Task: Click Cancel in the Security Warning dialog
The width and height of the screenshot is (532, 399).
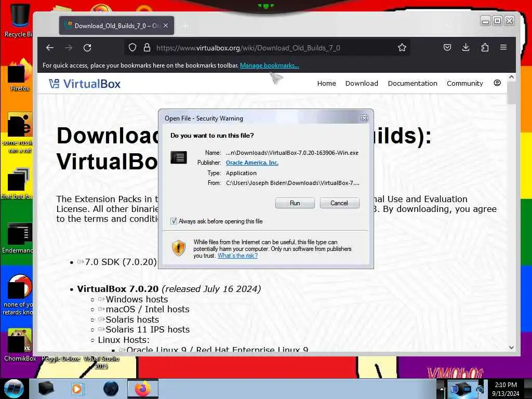Action: click(x=339, y=203)
